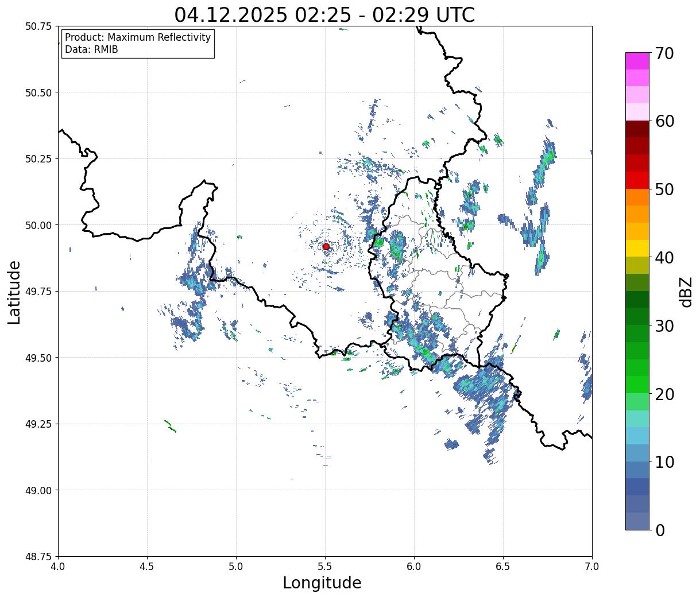This screenshot has height=597, width=700.
Task: Click the colorbar tick label 40
Action: pyautogui.click(x=664, y=258)
